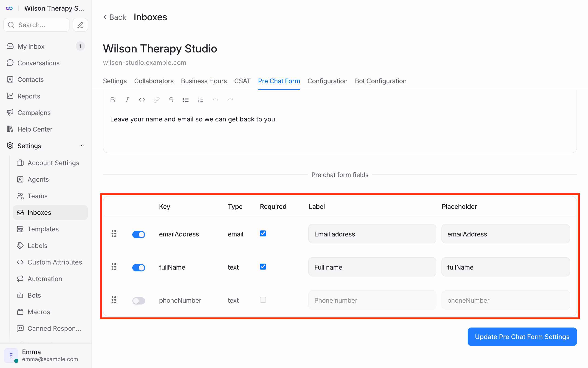
Task: Uncheck Required for emailAddress
Action: coord(263,233)
